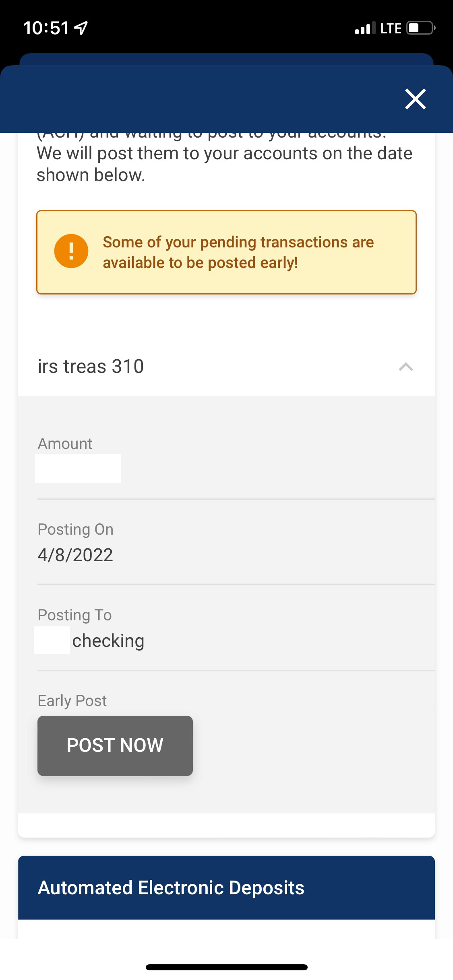The width and height of the screenshot is (453, 980).
Task: Tap the LTE network indicator
Action: pos(391,28)
